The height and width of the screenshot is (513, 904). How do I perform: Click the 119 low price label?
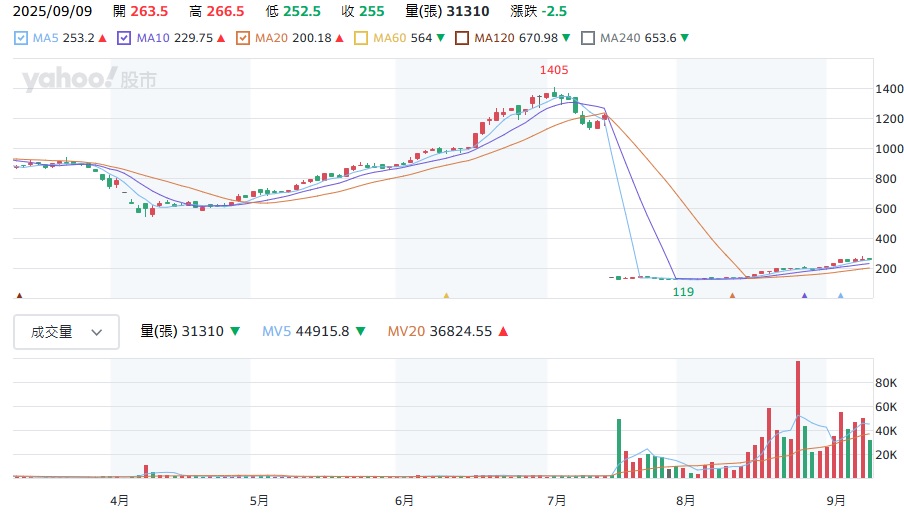pos(684,291)
